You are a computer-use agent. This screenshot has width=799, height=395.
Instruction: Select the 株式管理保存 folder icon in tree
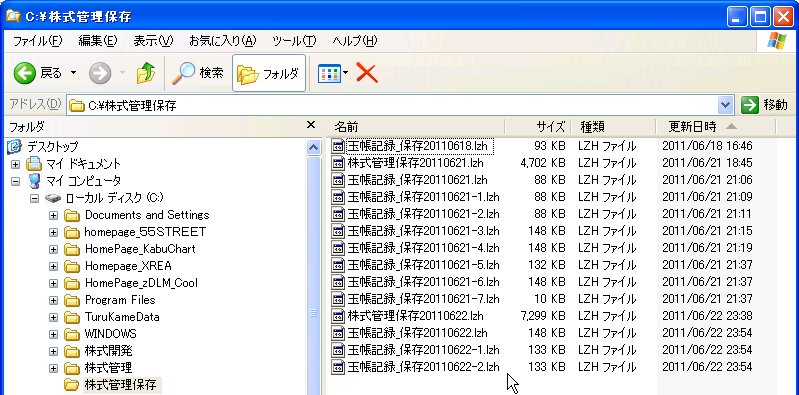tap(72, 385)
